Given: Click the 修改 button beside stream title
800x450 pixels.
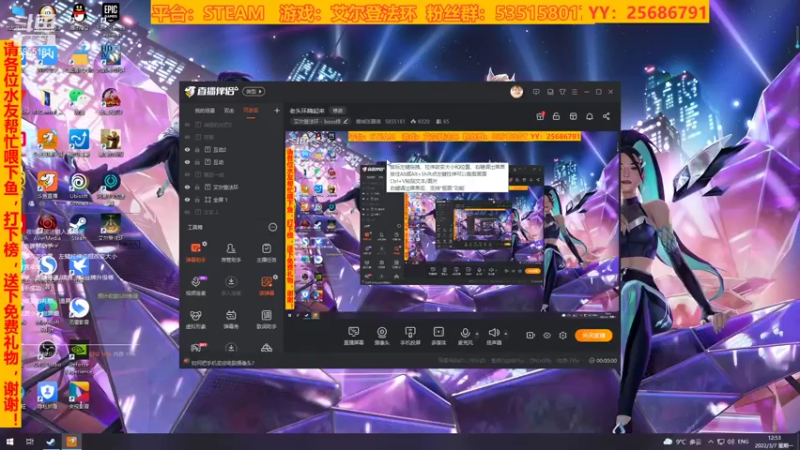Looking at the screenshot, I should coord(338,111).
